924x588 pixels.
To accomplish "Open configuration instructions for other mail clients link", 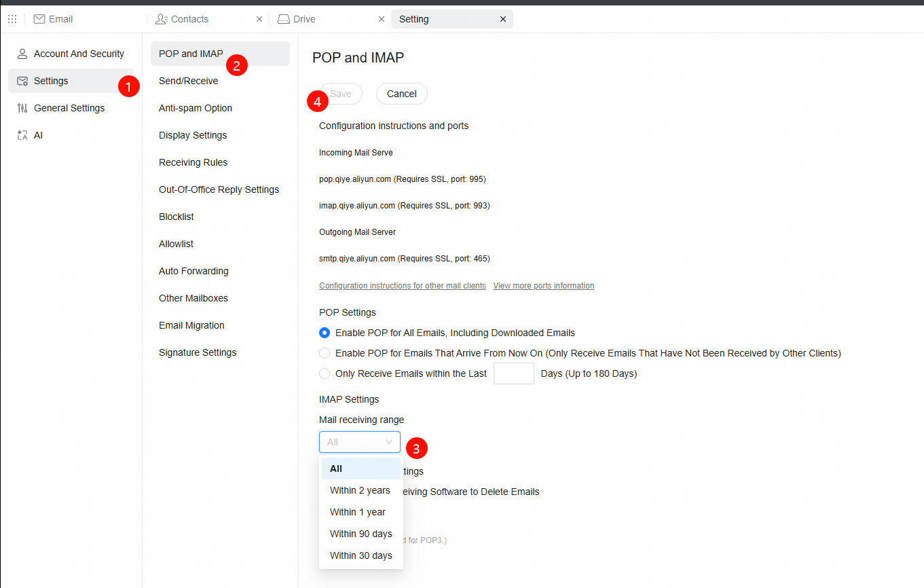I will 403,286.
